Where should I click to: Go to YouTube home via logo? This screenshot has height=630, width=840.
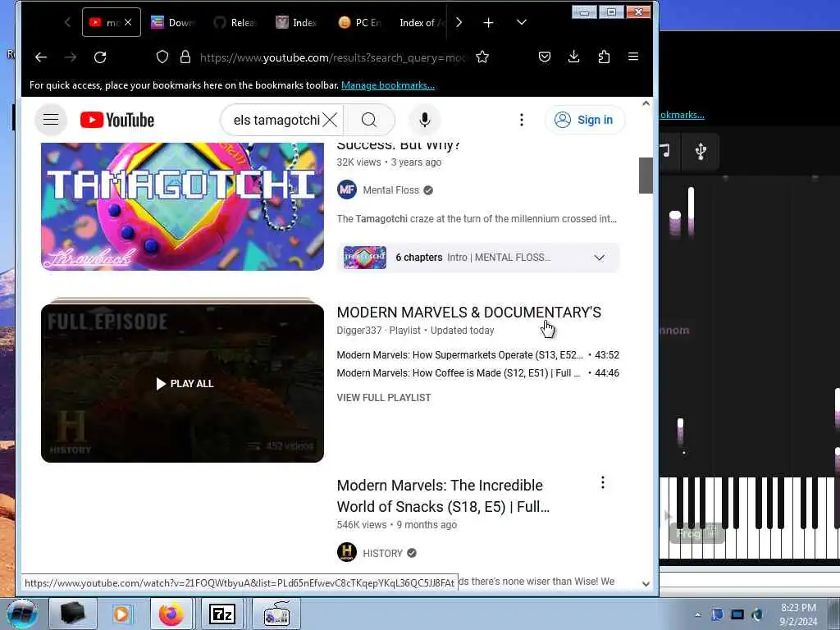click(116, 120)
